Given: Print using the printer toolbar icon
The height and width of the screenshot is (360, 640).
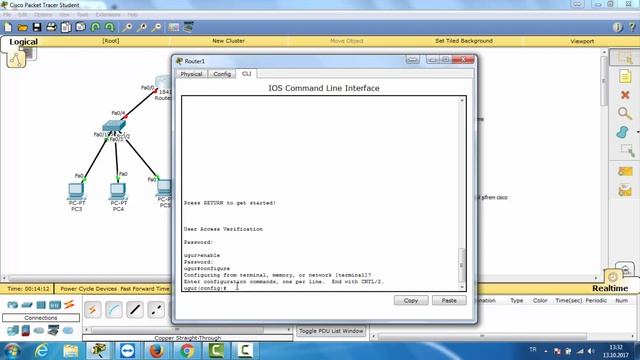Looking at the screenshot, I should [51, 27].
